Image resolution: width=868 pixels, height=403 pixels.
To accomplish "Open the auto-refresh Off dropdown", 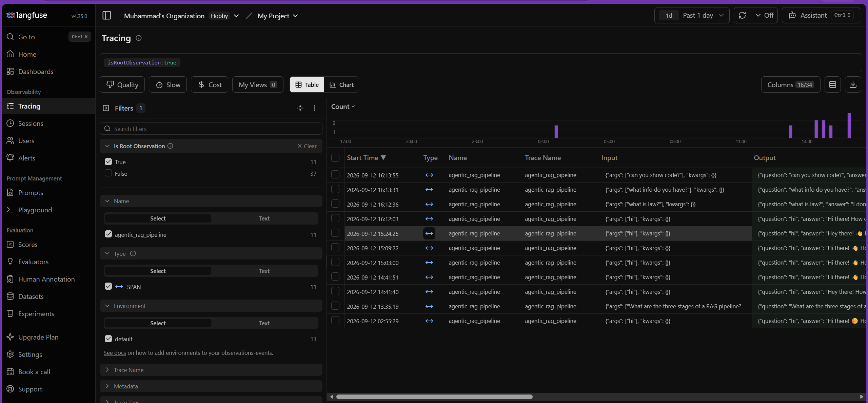I will (x=764, y=16).
